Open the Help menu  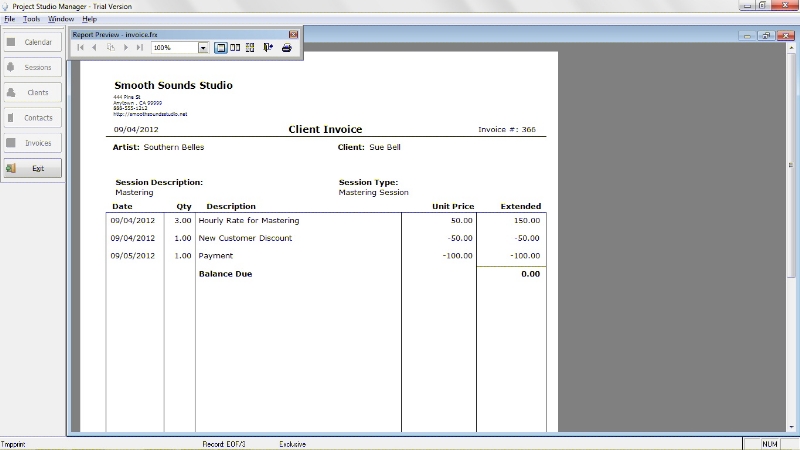[x=90, y=19]
